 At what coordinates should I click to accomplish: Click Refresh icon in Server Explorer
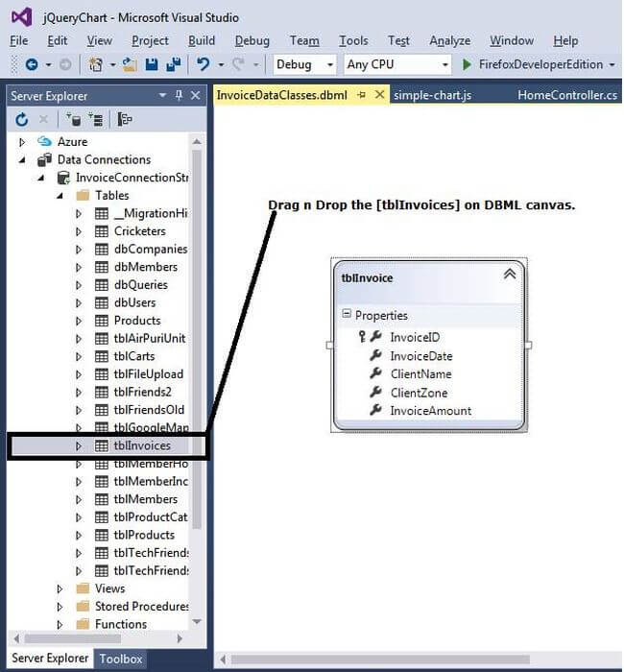coord(21,120)
